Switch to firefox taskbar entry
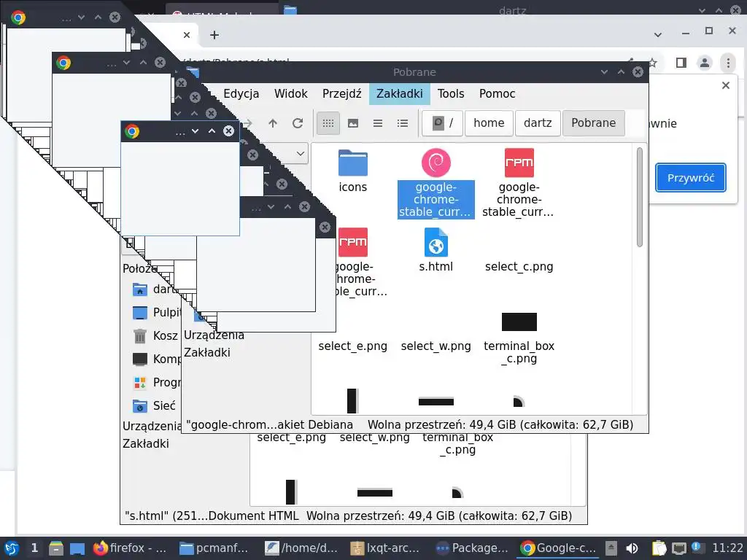 [x=130, y=548]
